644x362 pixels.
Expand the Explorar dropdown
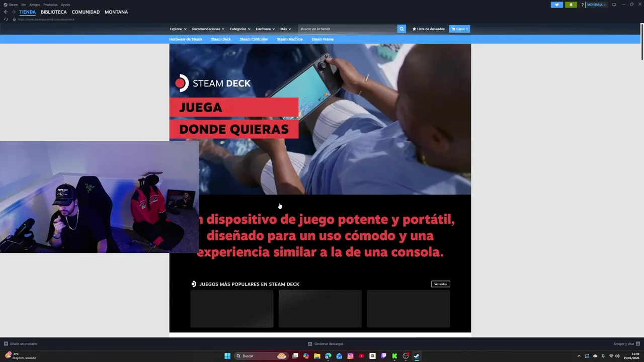pyautogui.click(x=178, y=29)
